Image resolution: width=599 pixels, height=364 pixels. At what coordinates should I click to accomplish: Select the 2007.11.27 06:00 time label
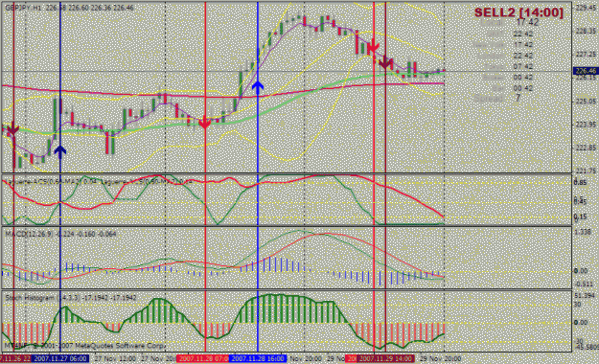[x=60, y=358]
